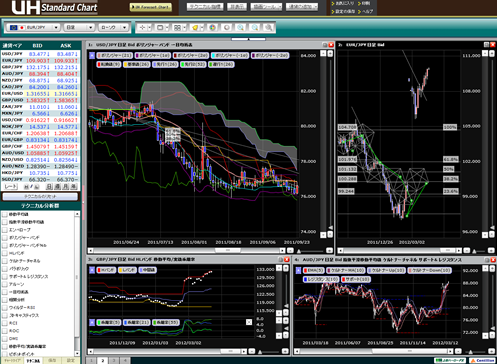Viewport: 497px width, 364px height.
Task: Switch to the テクニカル bottom tab
Action: pyautogui.click(x=33, y=361)
